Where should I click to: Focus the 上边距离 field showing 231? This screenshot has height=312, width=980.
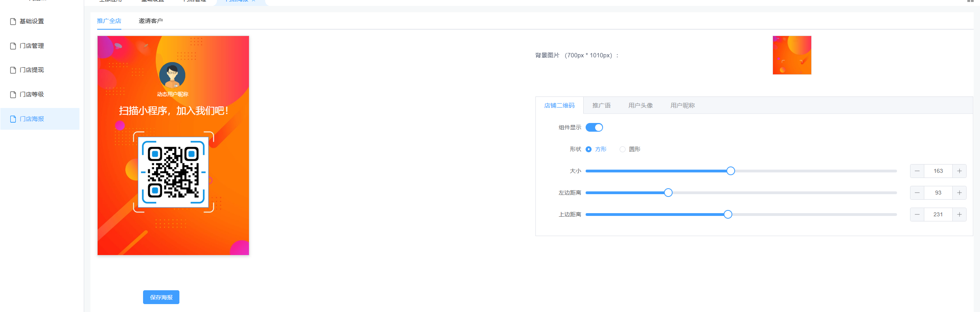point(938,215)
